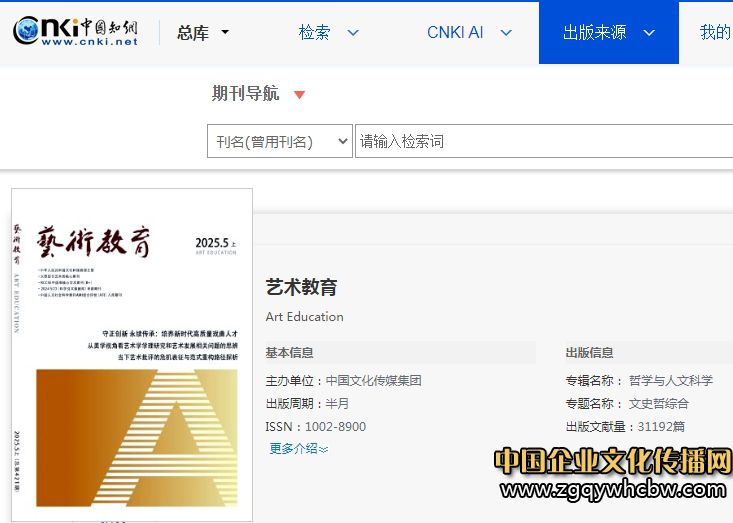This screenshot has width=733, height=523.
Task: Open the CNKI AI menu
Action: click(455, 33)
